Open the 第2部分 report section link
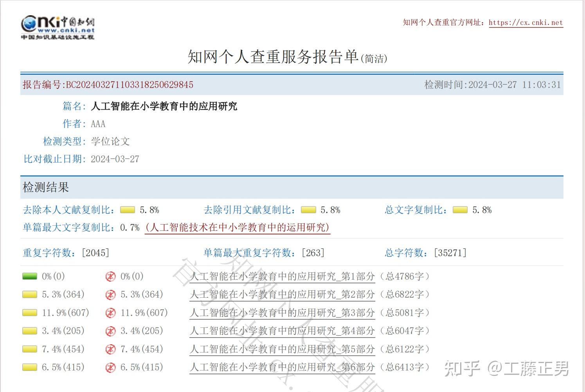The width and height of the screenshot is (585, 392). 282,295
